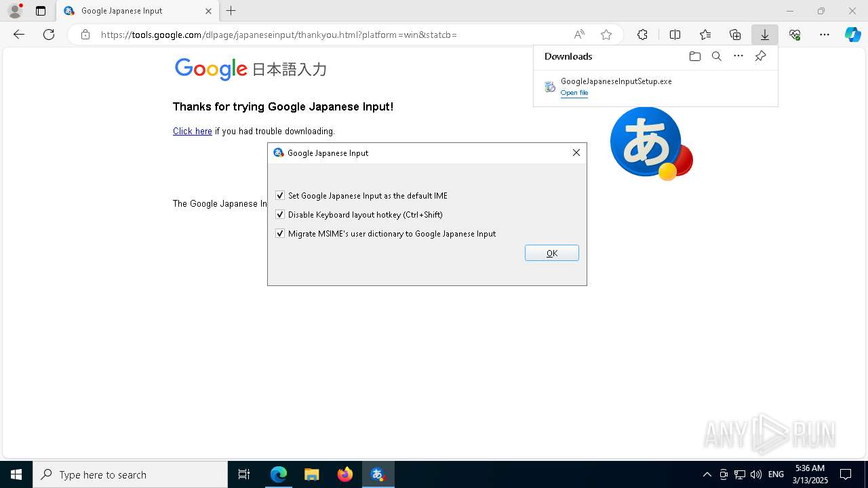Add this page to favorites star
Screen dimensions: 868x488
point(606,35)
